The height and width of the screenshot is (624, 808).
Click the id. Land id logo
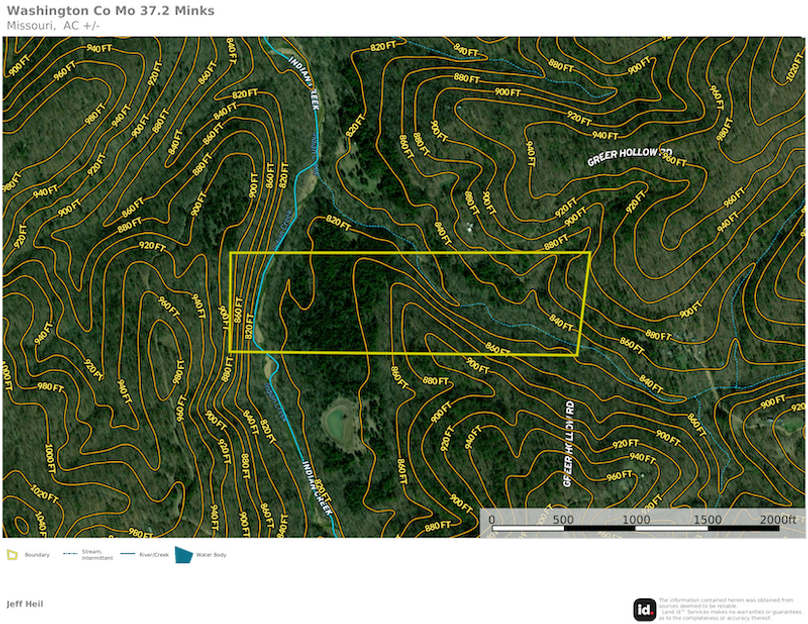[645, 609]
